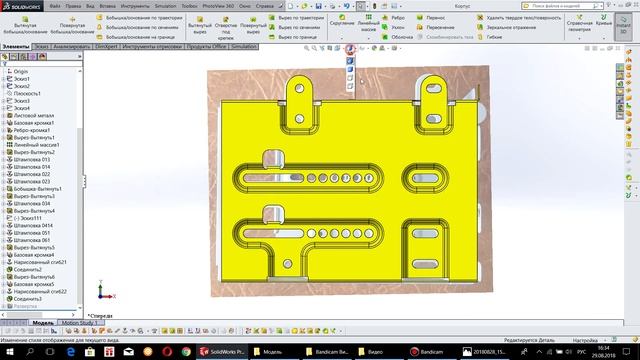Switch to the Продукты Office tab

point(207,47)
